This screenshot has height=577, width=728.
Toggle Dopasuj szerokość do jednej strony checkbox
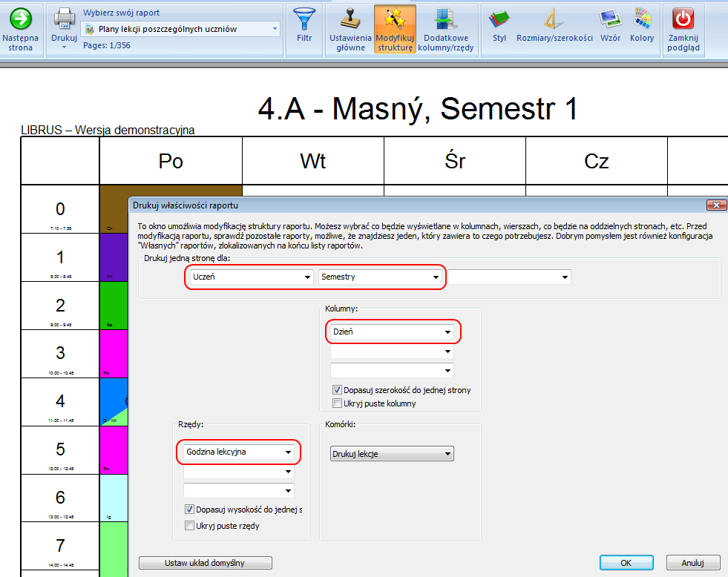tap(338, 390)
